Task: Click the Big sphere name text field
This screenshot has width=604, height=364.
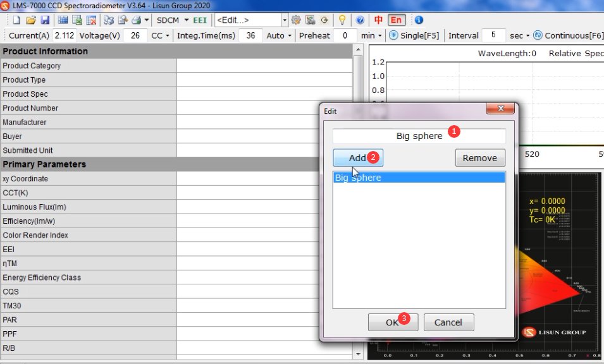Action: coord(419,136)
